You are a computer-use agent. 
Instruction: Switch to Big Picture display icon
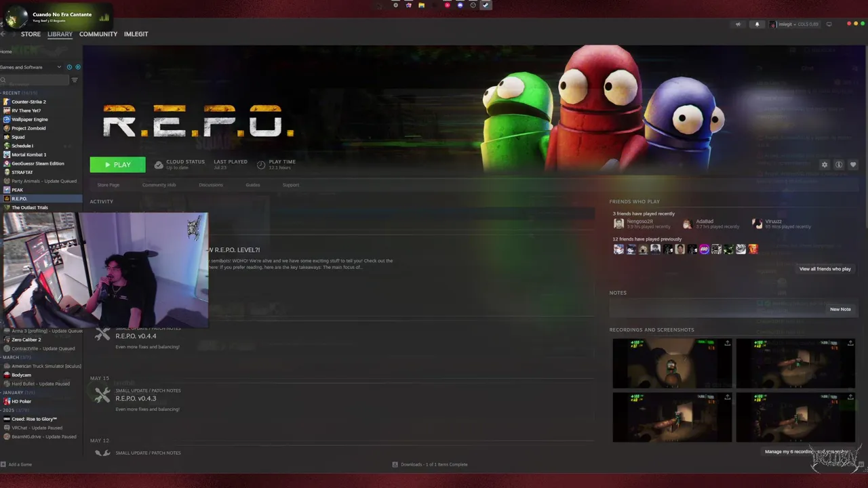(829, 24)
